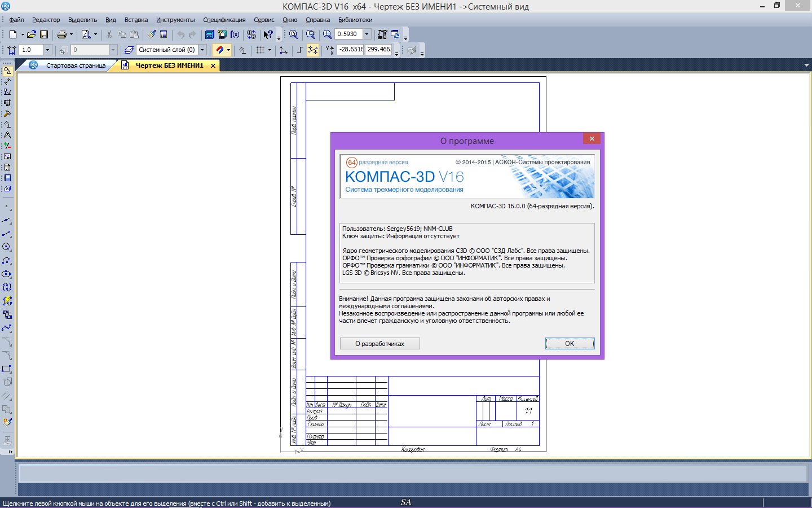
Task: Open the Variables f(x) icon
Action: click(235, 34)
